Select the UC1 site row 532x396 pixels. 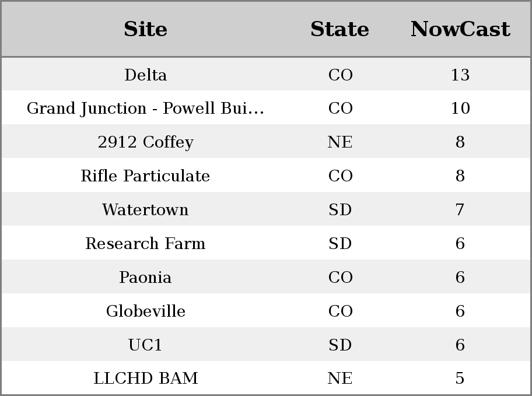[x=266, y=344]
